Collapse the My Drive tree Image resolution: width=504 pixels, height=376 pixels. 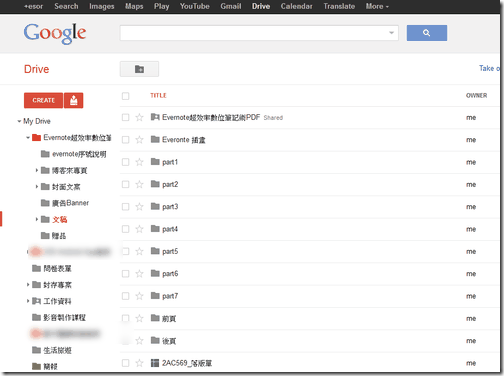click(x=19, y=121)
